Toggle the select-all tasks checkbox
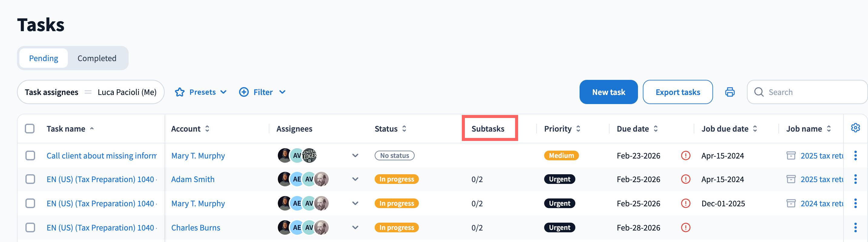 coord(30,129)
